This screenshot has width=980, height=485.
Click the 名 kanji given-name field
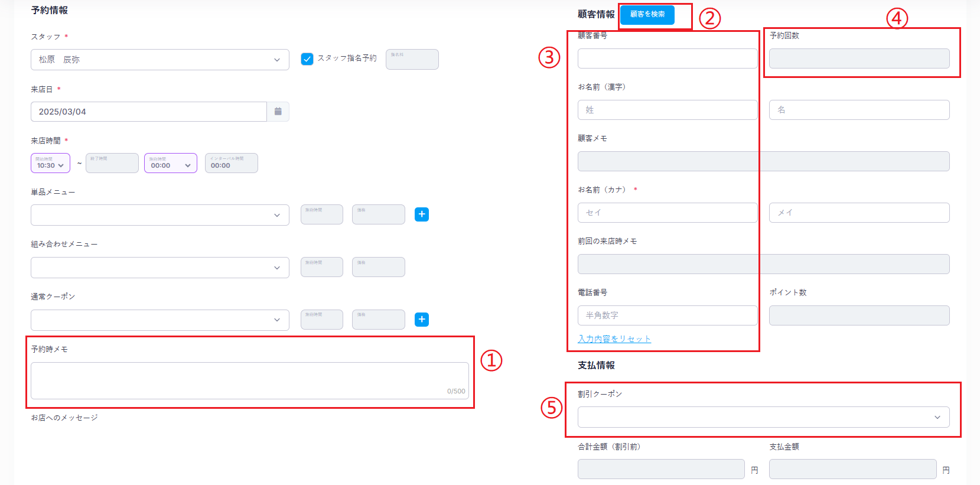coord(859,110)
